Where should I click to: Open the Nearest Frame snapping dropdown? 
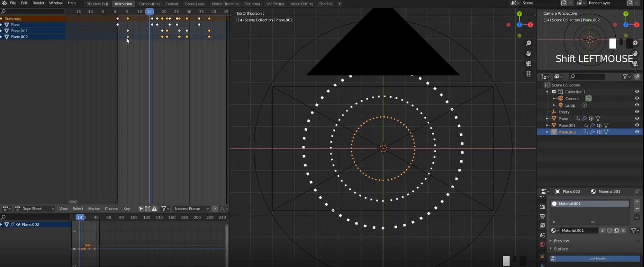191,209
